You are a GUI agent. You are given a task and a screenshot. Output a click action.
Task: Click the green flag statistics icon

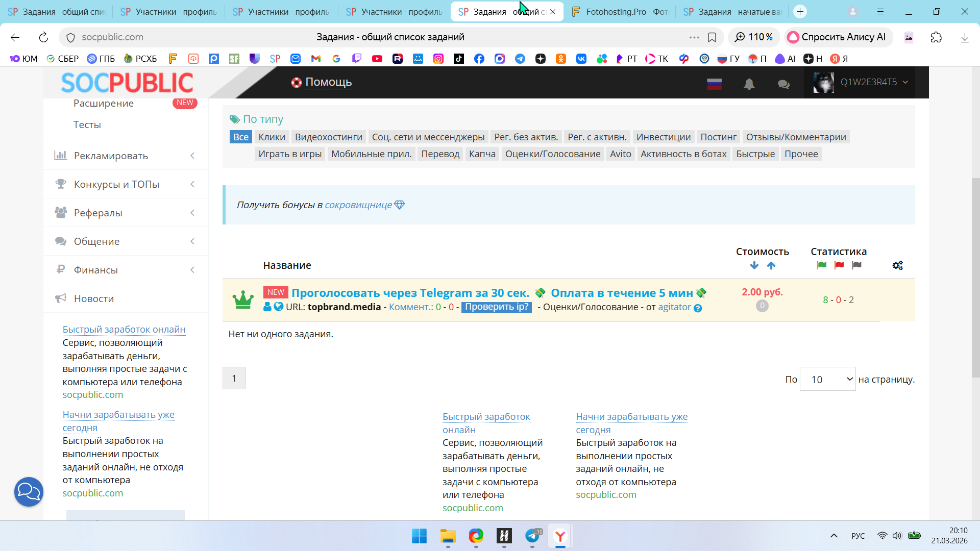[821, 265]
